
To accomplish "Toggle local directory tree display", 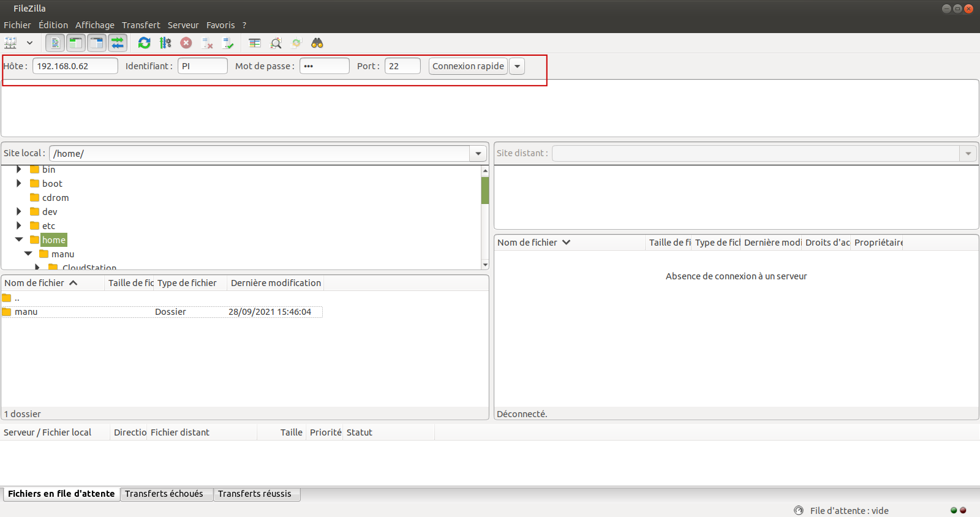I will click(76, 43).
